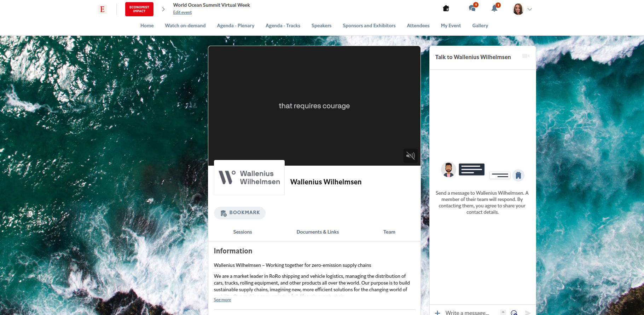Click the Talk to Wallenius Wilhelmsen header
Screen dimensions: 644x315
tap(473, 57)
